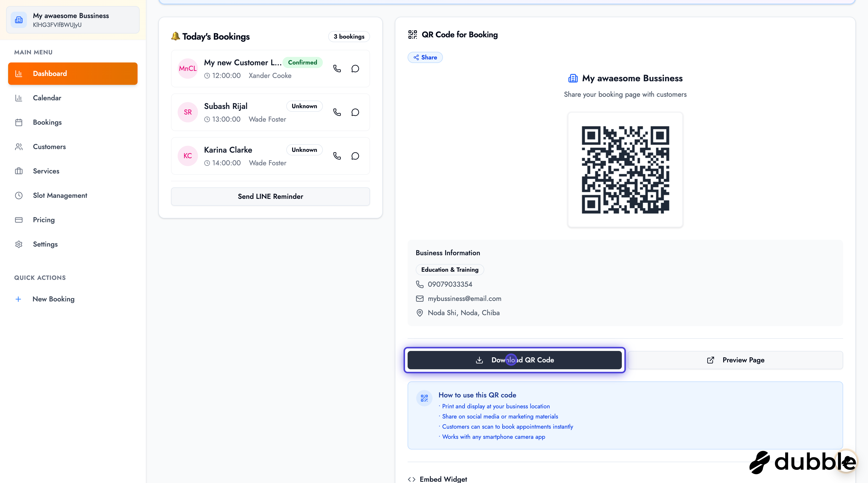Click the Confirmed status badge
Image resolution: width=868 pixels, height=483 pixels.
click(302, 62)
